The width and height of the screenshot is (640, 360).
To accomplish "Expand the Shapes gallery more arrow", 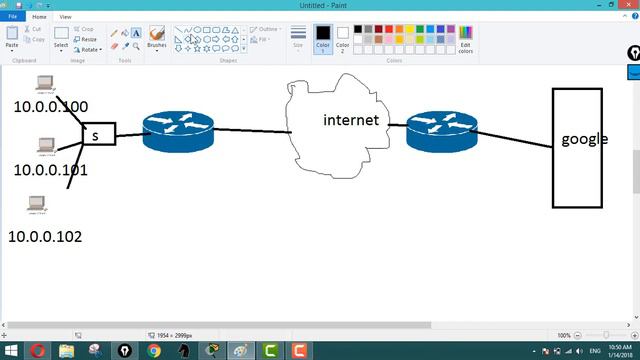I will [x=244, y=49].
